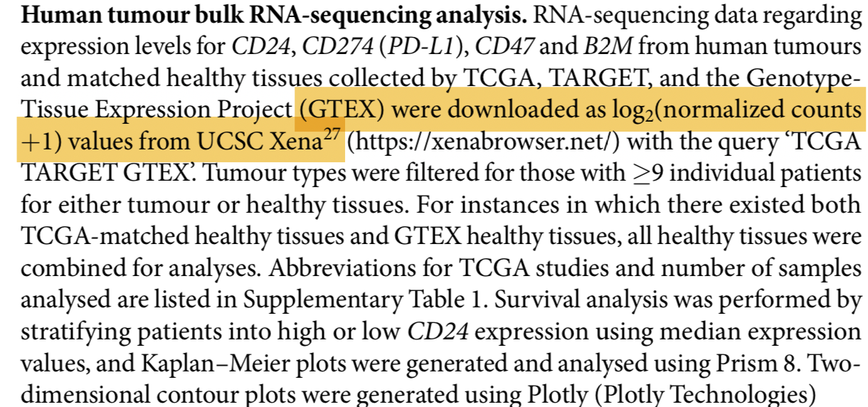The height and width of the screenshot is (407, 868).
Task: Click citation superscript 27 after Xena
Action: tap(332, 136)
